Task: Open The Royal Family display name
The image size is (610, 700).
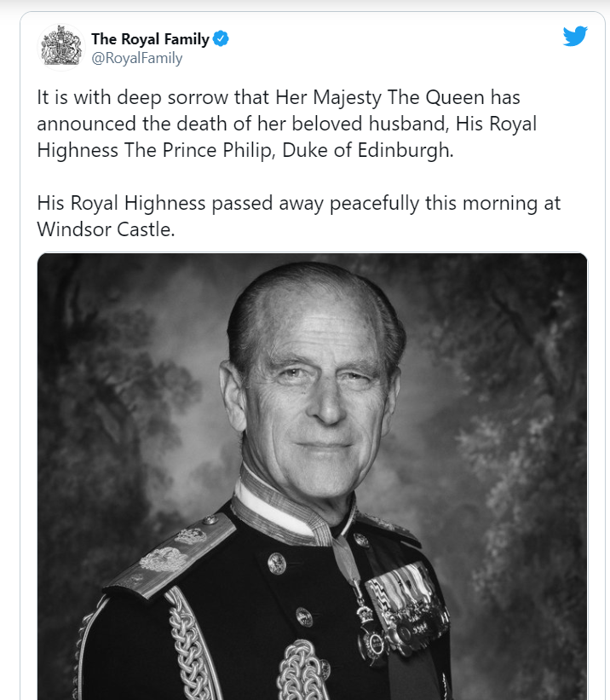Action: click(x=151, y=39)
